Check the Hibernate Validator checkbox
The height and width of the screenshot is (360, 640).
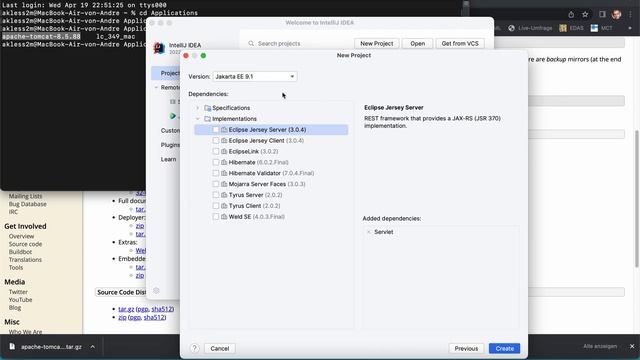coord(216,173)
